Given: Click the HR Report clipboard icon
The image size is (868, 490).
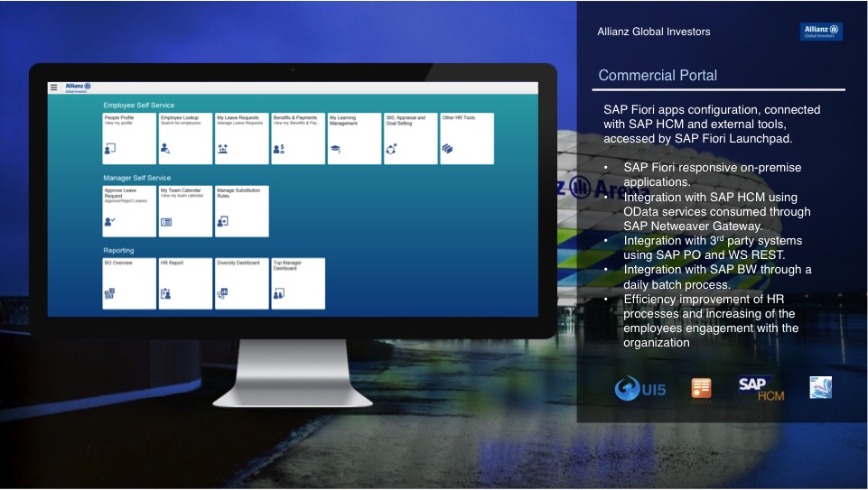Looking at the screenshot, I should coord(165,293).
